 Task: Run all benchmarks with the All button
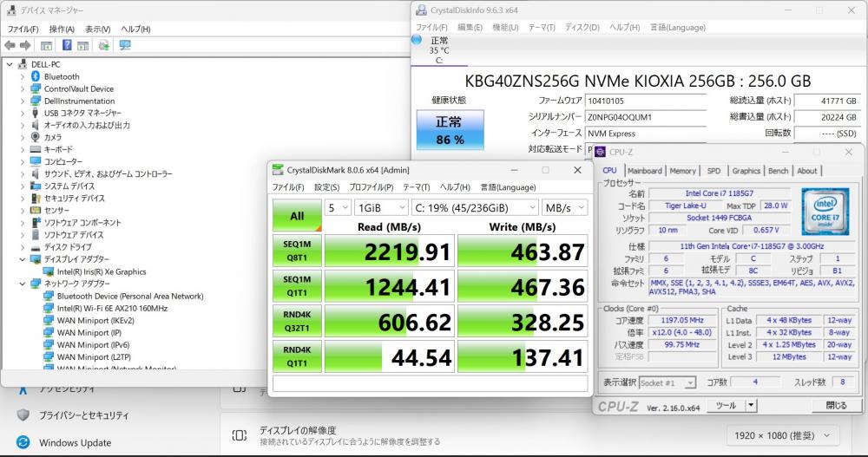click(297, 215)
